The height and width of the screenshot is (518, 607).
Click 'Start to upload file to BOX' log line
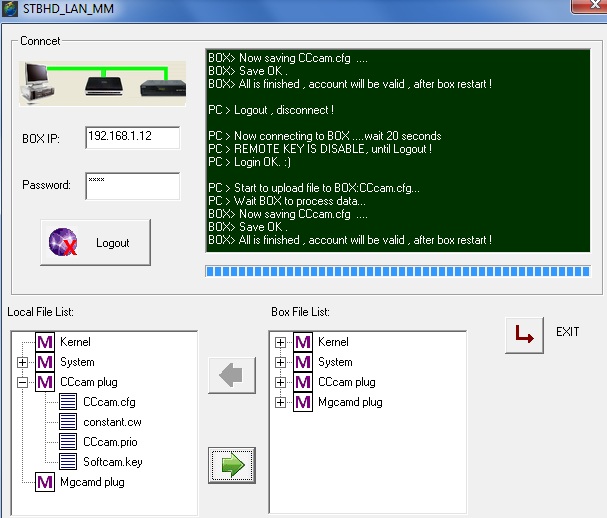(x=314, y=188)
